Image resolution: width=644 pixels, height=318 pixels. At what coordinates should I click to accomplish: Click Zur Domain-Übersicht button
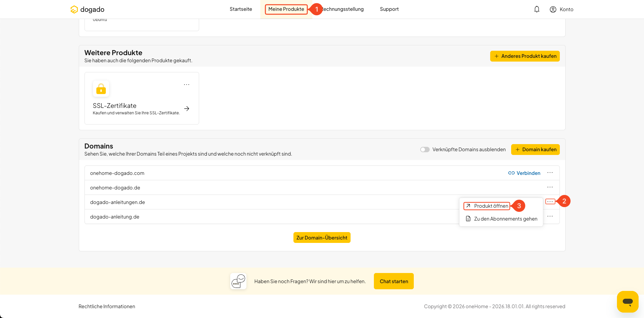pos(322,237)
